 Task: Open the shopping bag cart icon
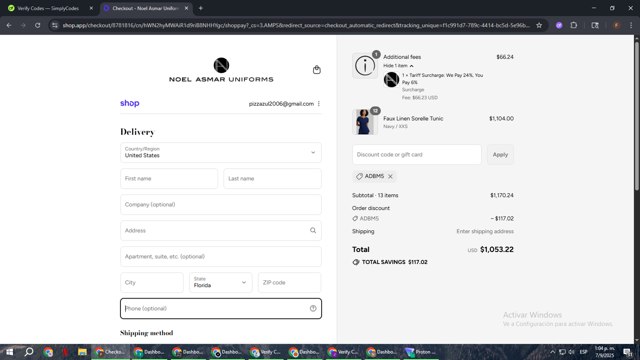click(x=317, y=70)
